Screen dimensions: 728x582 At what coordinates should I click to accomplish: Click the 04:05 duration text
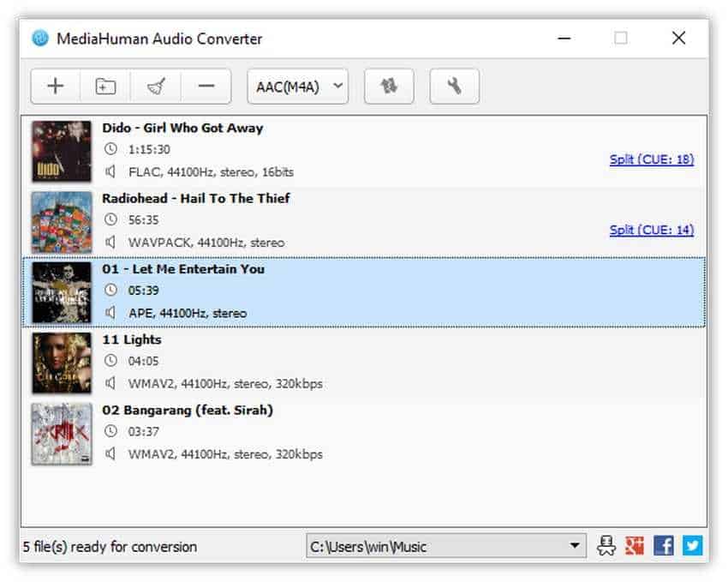coord(144,362)
